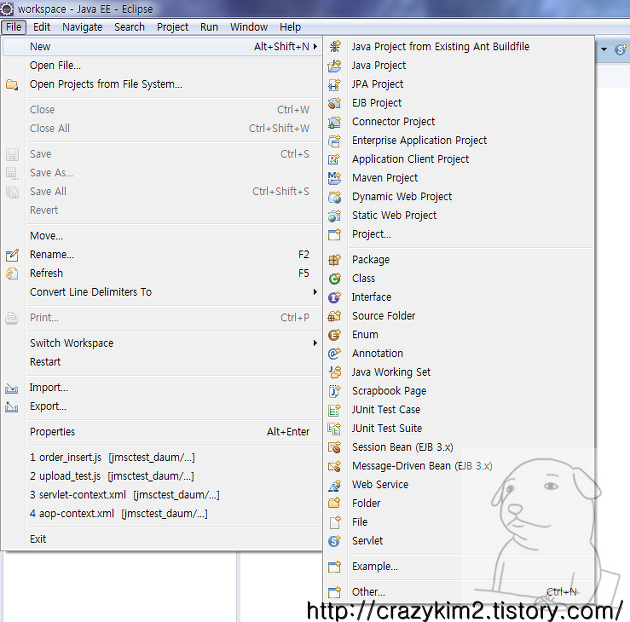Open recent file servlet-context.xml

click(x=162, y=495)
